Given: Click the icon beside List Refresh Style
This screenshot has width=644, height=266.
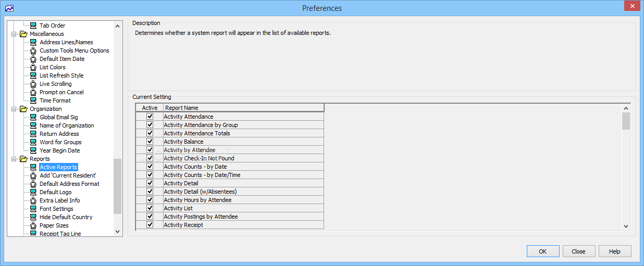Looking at the screenshot, I should click(x=33, y=75).
